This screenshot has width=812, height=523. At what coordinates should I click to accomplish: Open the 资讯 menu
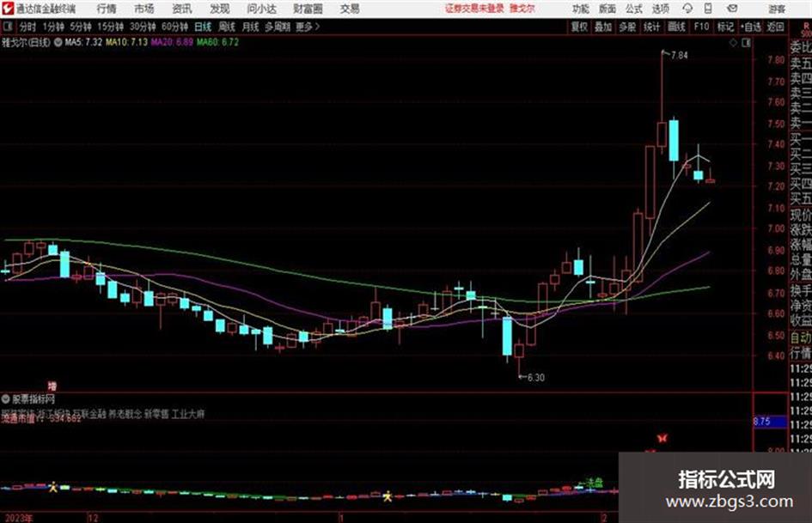pos(182,9)
